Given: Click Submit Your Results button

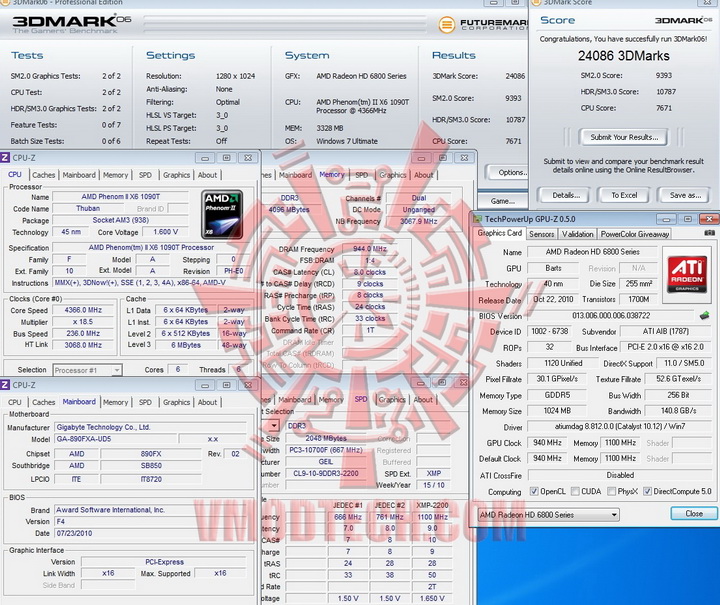Looking at the screenshot, I should [x=624, y=137].
